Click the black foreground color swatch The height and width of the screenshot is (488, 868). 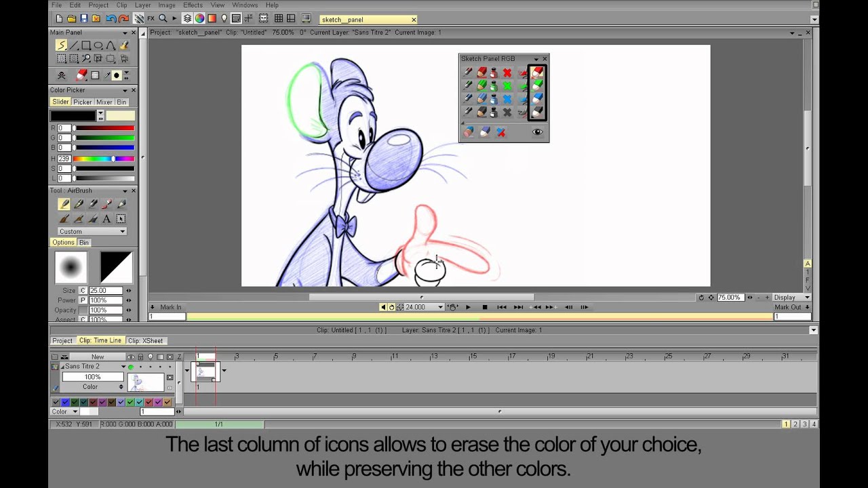[x=74, y=116]
